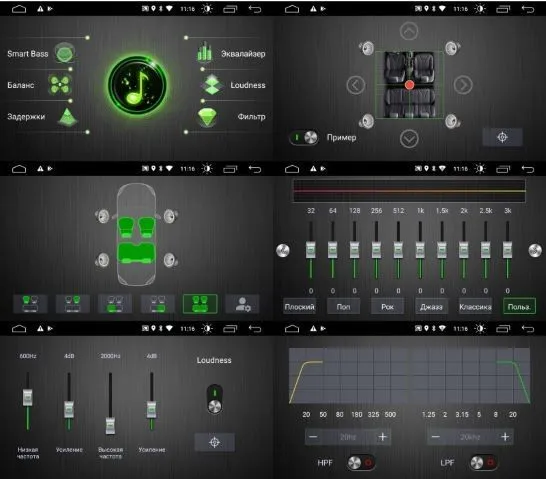Increase HPF frequency with plus button
This screenshot has width=546, height=479.
tap(382, 437)
